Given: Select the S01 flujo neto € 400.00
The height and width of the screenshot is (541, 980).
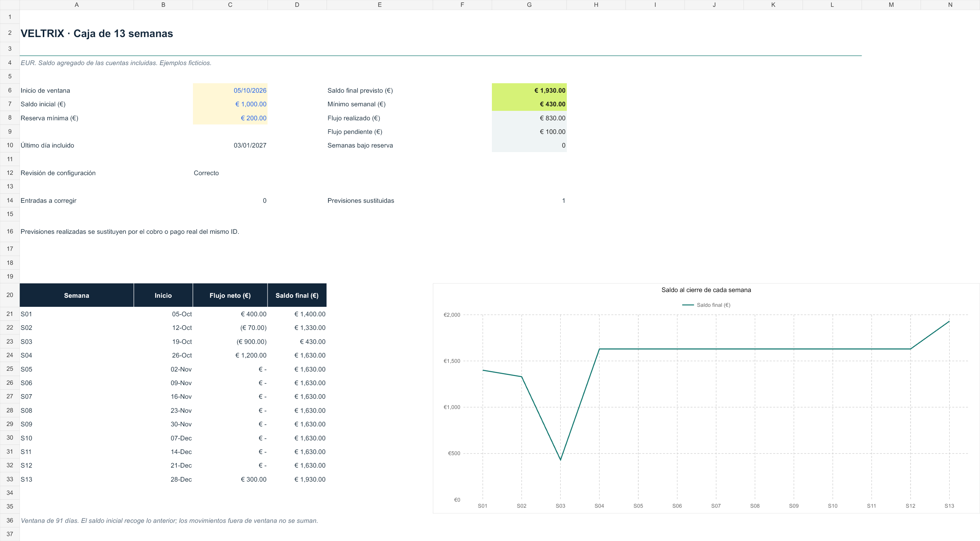Looking at the screenshot, I should tap(230, 314).
